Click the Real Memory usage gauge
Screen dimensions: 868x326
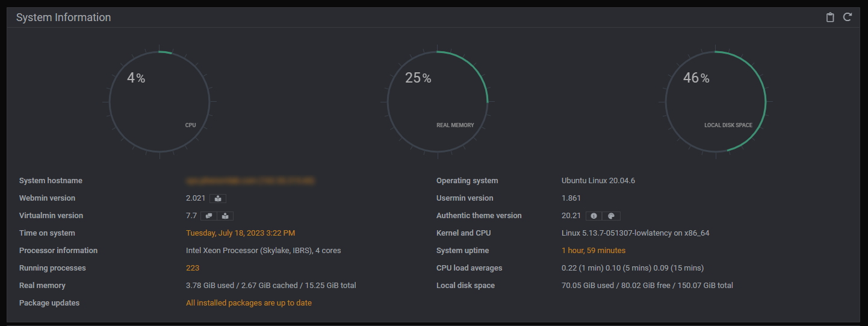pos(438,102)
